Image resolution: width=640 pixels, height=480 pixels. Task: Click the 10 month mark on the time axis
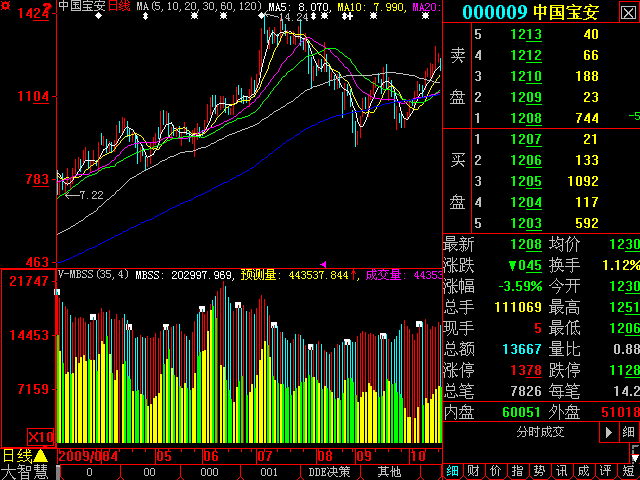[x=418, y=456]
